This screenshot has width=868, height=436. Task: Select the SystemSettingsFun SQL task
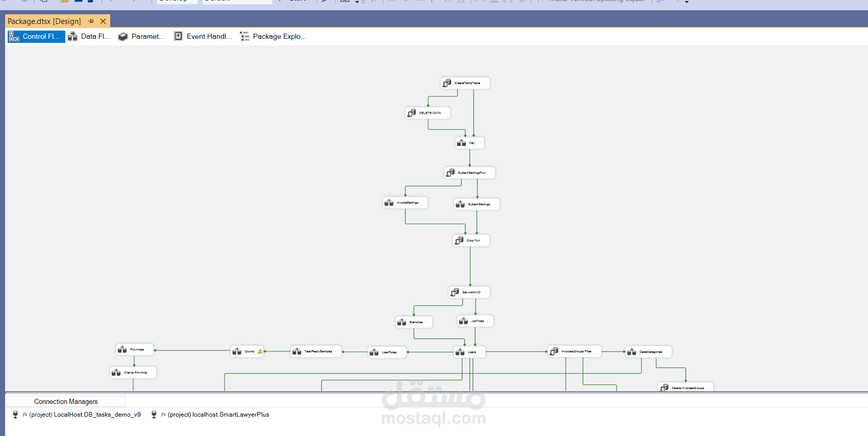[x=469, y=173]
